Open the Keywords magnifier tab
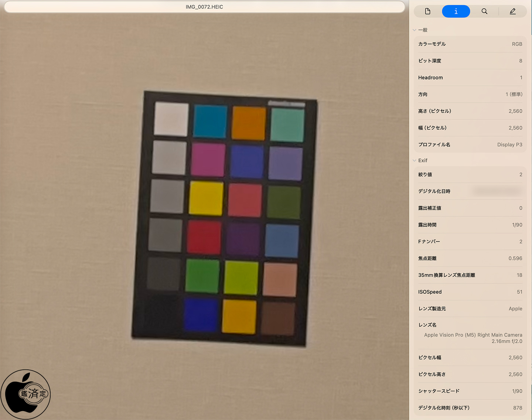Image resolution: width=532 pixels, height=420 pixels. point(484,11)
